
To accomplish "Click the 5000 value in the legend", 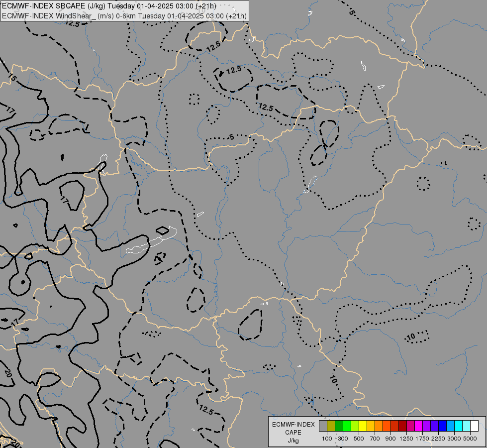I will click(x=470, y=439).
